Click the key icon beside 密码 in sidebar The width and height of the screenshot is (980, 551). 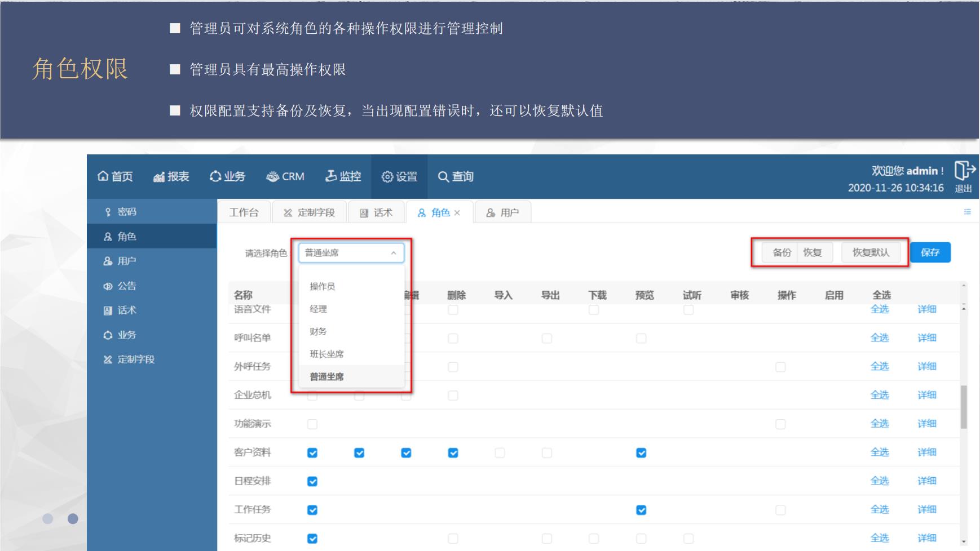pyautogui.click(x=108, y=212)
